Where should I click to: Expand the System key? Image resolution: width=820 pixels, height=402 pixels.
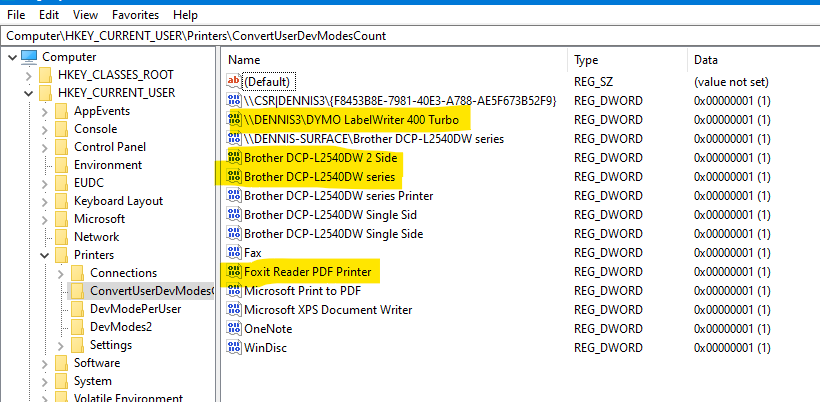[45, 381]
